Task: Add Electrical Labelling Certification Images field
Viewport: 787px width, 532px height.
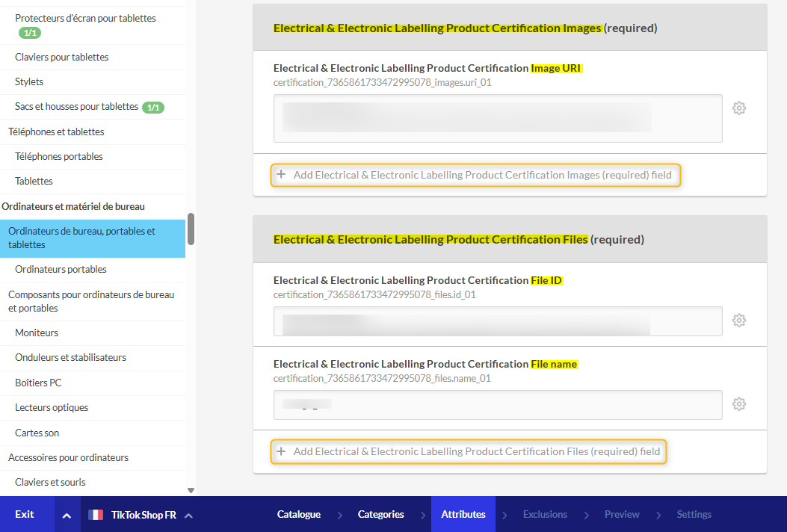Action: click(x=482, y=175)
